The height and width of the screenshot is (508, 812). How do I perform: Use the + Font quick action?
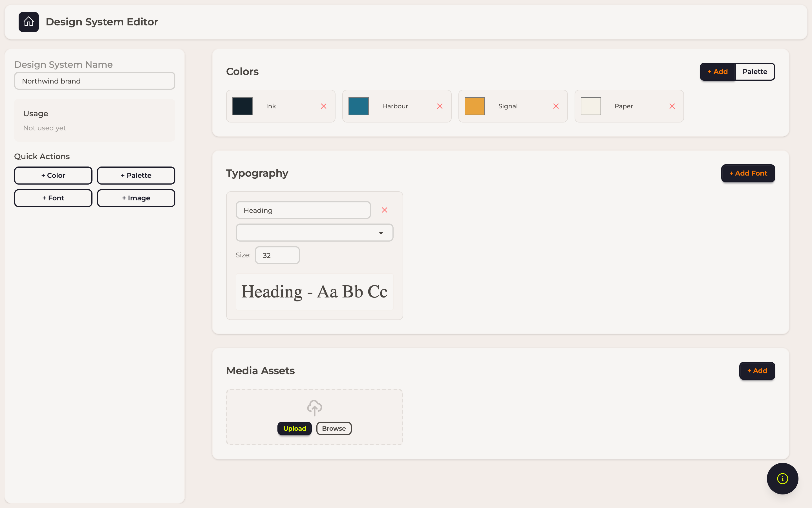click(x=53, y=198)
